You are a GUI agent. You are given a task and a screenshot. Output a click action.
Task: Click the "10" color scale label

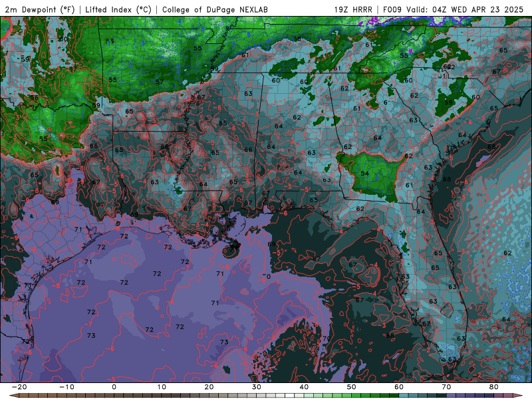(x=162, y=387)
